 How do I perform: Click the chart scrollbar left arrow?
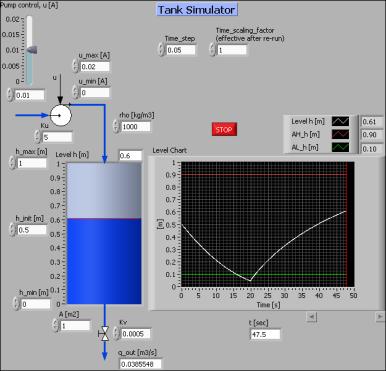[311, 316]
